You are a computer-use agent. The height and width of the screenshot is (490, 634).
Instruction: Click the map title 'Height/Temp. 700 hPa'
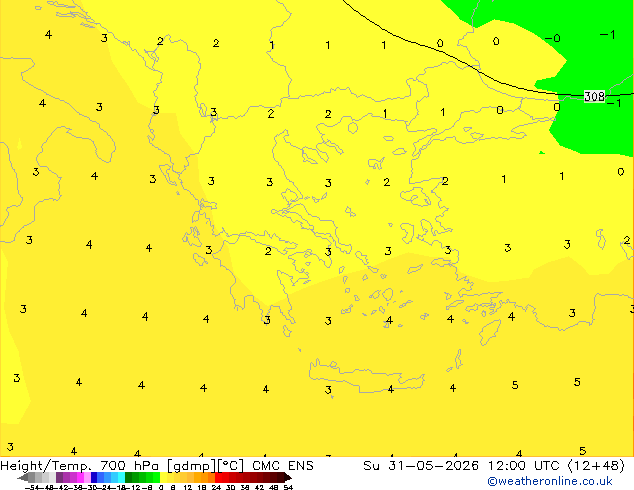[x=80, y=466]
